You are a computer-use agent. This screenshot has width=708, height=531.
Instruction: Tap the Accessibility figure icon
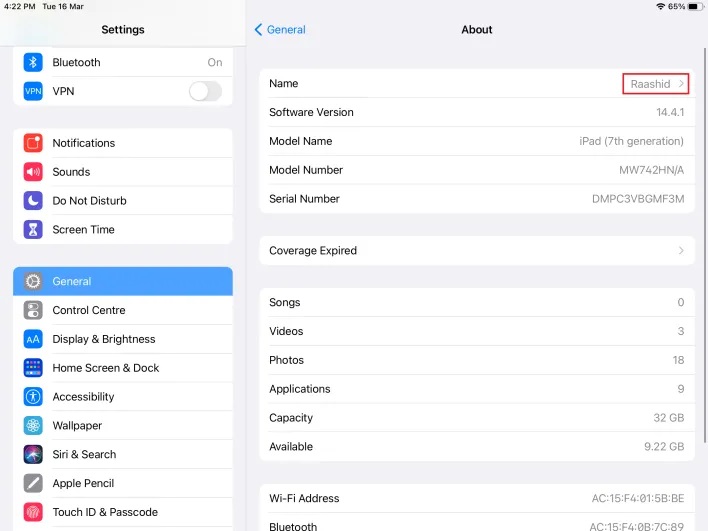(33, 397)
